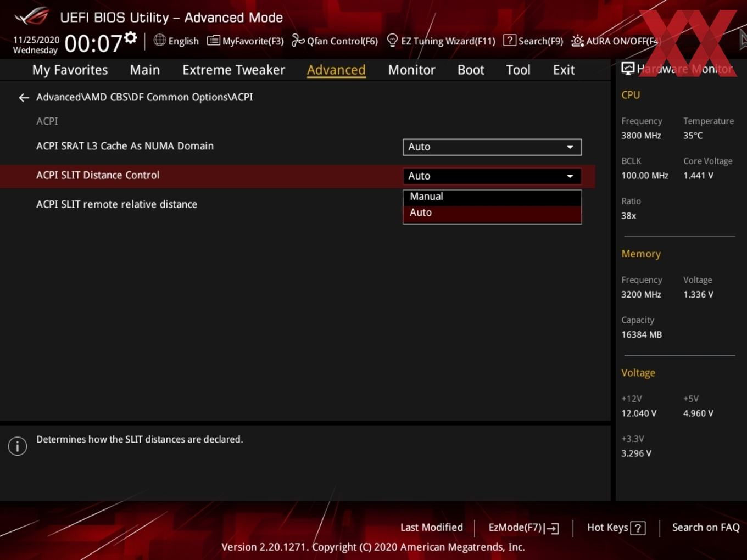This screenshot has width=747, height=560.
Task: Click the Hardware Monitor screen icon
Action: tap(628, 69)
